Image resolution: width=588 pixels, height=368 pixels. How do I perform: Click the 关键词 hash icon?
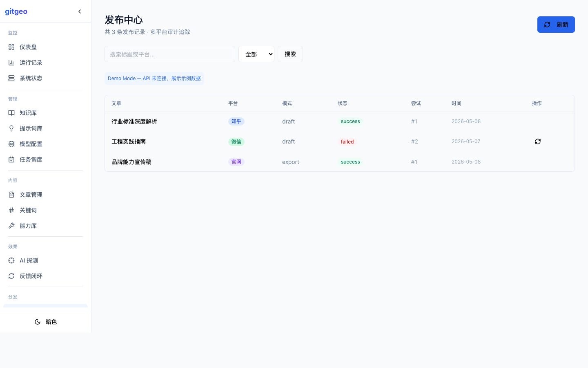click(x=11, y=210)
